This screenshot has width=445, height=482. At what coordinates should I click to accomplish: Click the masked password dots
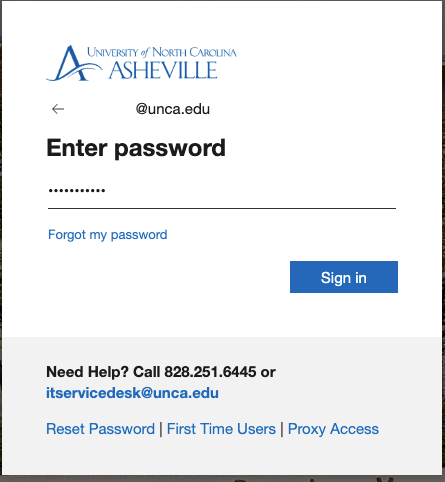(77, 191)
